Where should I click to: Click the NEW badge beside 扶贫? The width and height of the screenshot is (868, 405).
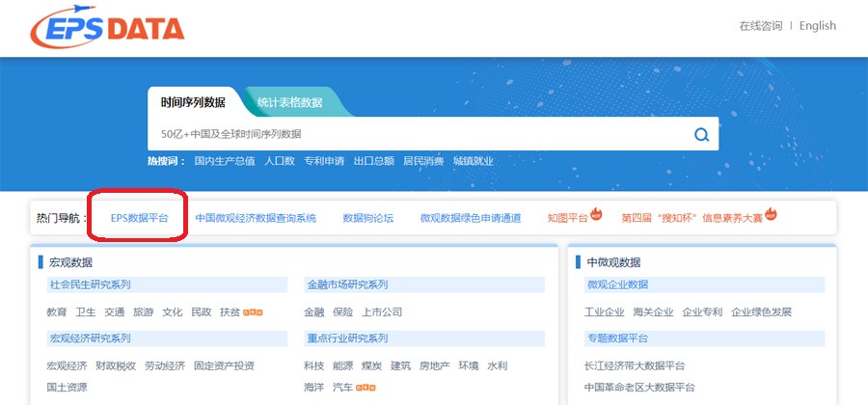click(253, 312)
